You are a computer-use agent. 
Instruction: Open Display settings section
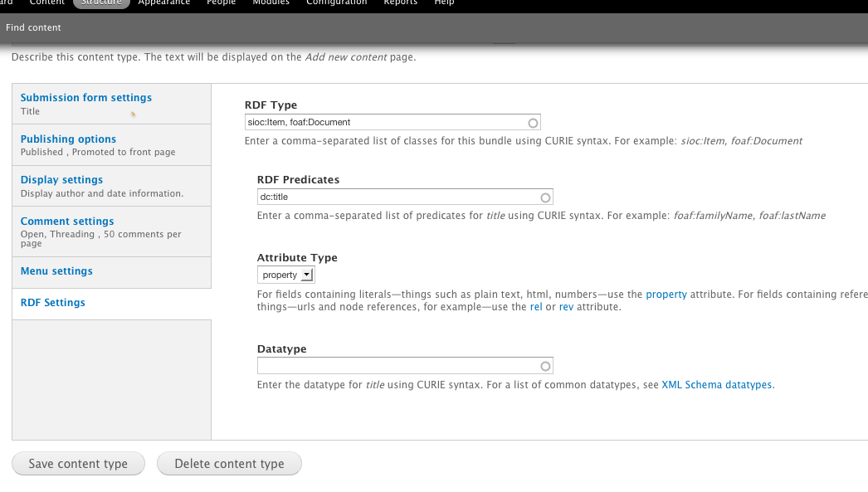[x=61, y=179]
